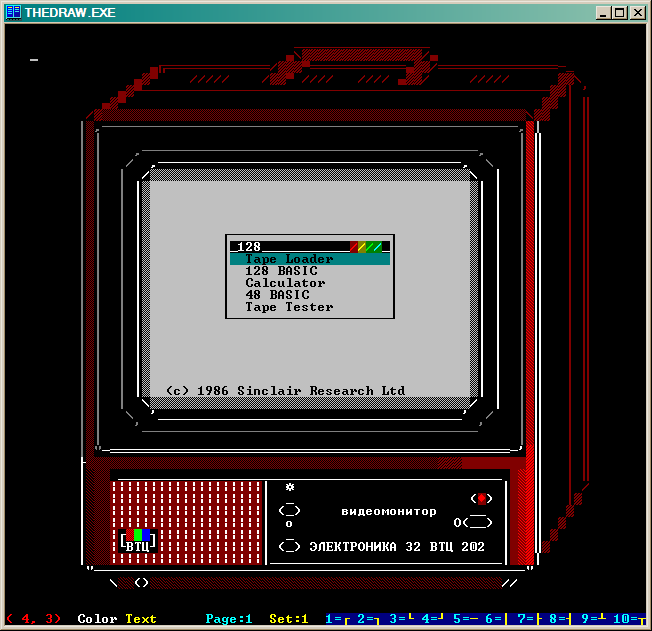Select function key 4 bottom-right corner character
Viewport: 652px width, 631px height.
click(x=433, y=619)
